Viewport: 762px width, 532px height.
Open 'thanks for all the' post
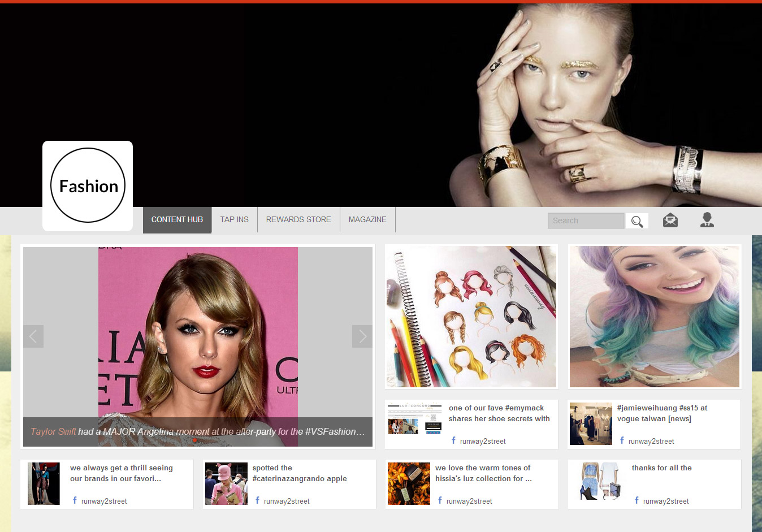click(x=661, y=468)
